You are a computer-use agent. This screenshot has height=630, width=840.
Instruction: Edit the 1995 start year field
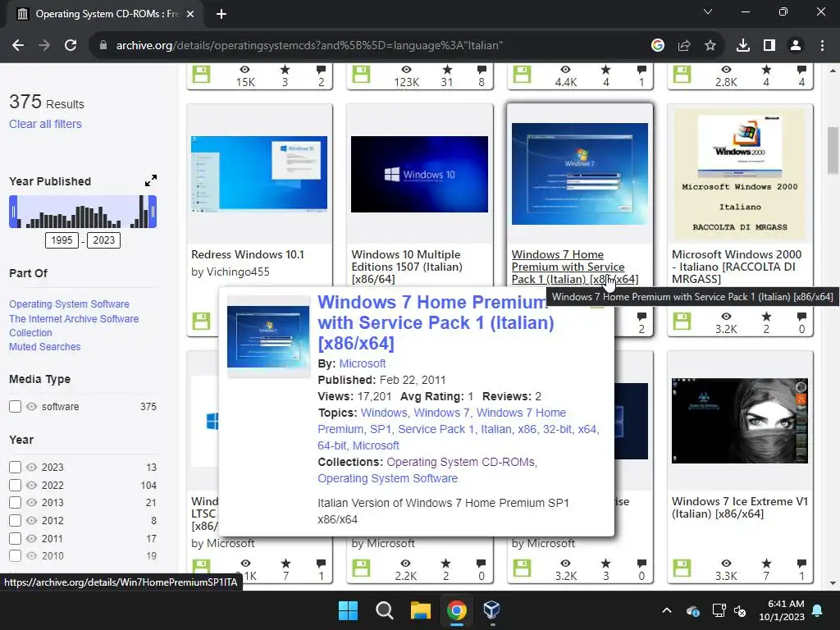62,240
